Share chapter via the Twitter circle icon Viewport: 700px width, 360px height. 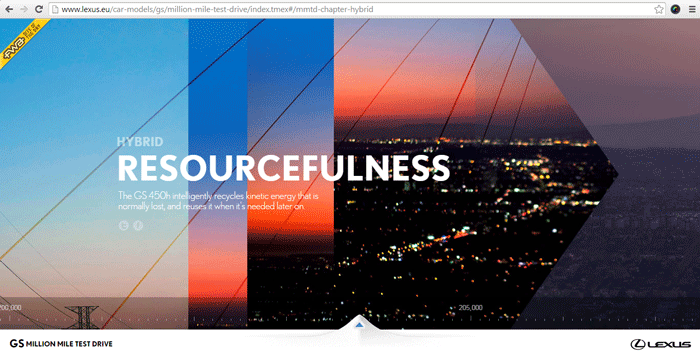click(x=123, y=226)
